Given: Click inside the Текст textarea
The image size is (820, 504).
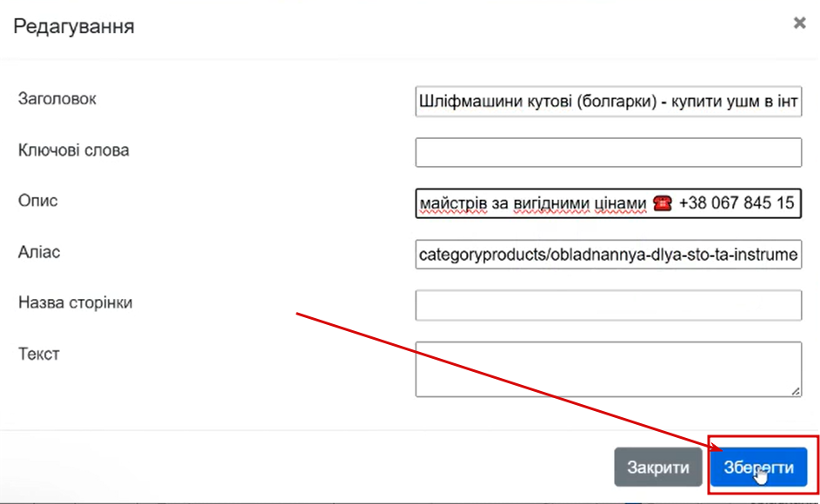Looking at the screenshot, I should [x=608, y=369].
